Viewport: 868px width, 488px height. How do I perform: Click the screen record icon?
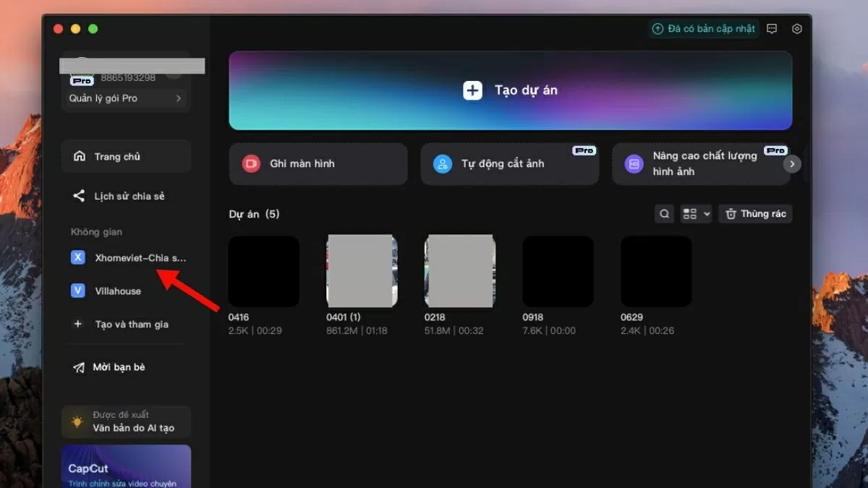point(250,164)
